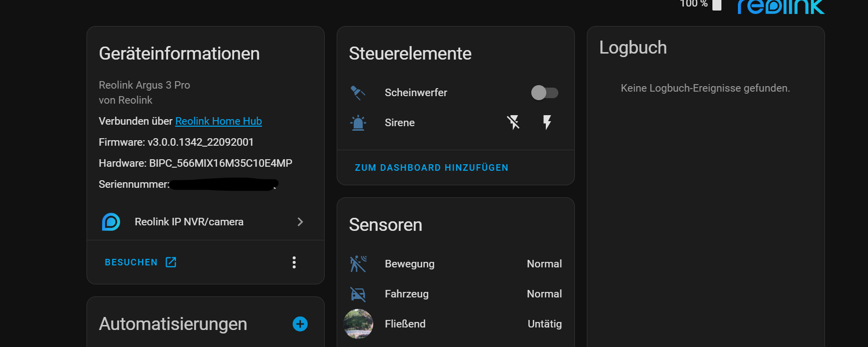Turn off siren with crossed-out flash icon
This screenshot has height=347, width=868.
(x=513, y=122)
